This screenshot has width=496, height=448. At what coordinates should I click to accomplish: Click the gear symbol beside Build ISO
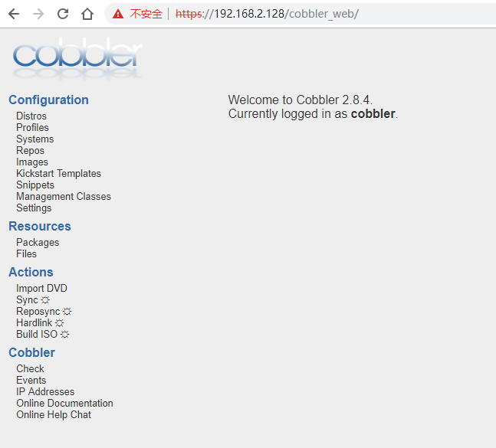click(65, 334)
